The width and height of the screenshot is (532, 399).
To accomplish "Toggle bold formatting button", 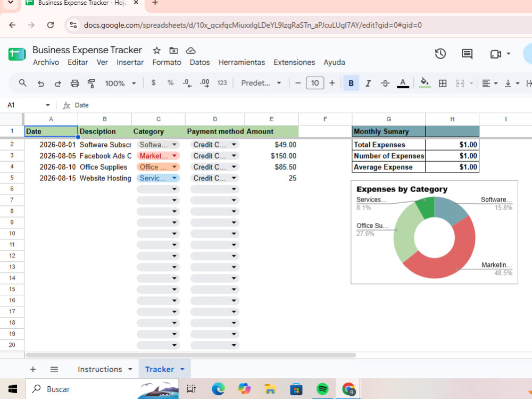I will 351,83.
